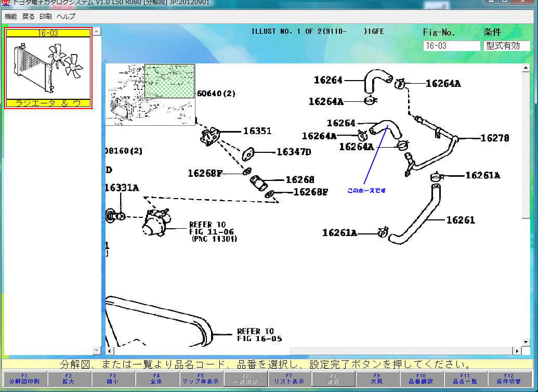Show whole diagram with F4 全体
This screenshot has height=392, width=538.
click(156, 378)
